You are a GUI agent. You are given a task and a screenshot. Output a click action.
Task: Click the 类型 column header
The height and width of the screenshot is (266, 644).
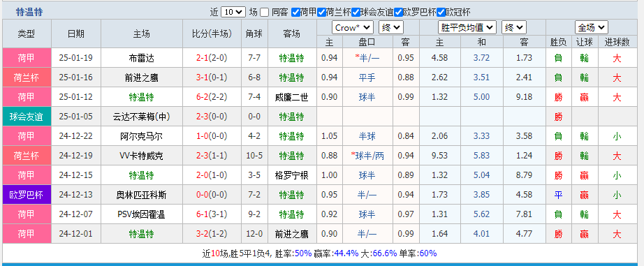(x=27, y=34)
